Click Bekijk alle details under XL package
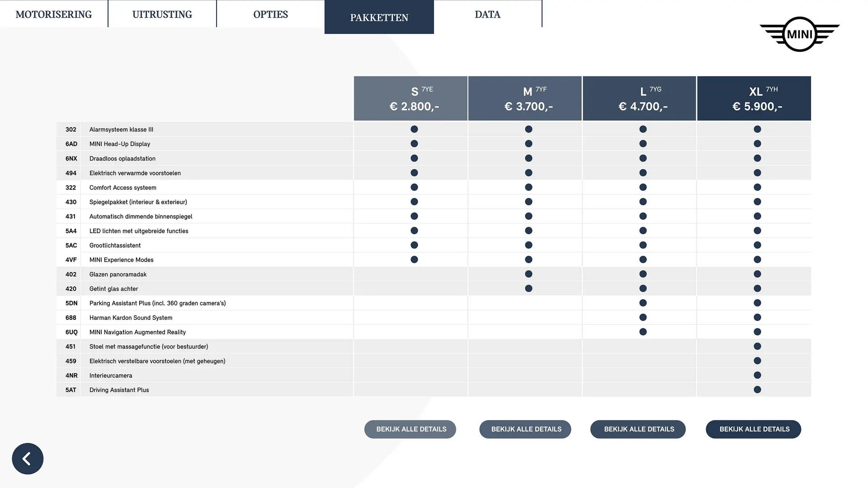868x488 pixels. [754, 429]
